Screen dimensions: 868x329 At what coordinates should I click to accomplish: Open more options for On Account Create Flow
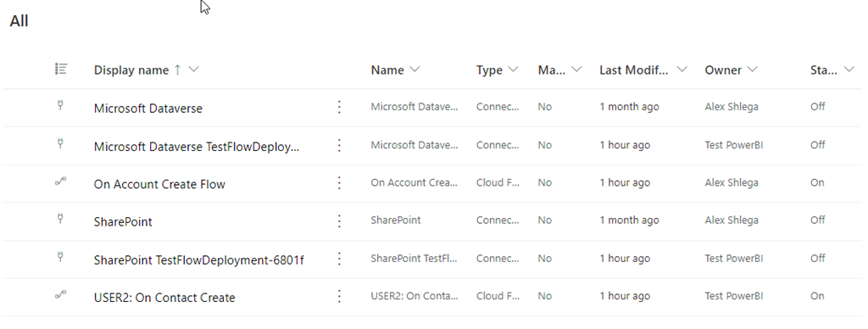tap(339, 183)
